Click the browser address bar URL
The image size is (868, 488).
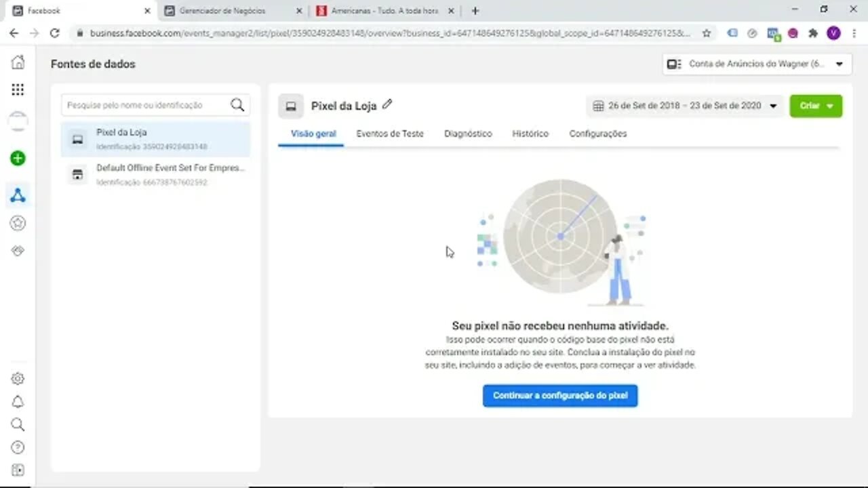coord(390,33)
